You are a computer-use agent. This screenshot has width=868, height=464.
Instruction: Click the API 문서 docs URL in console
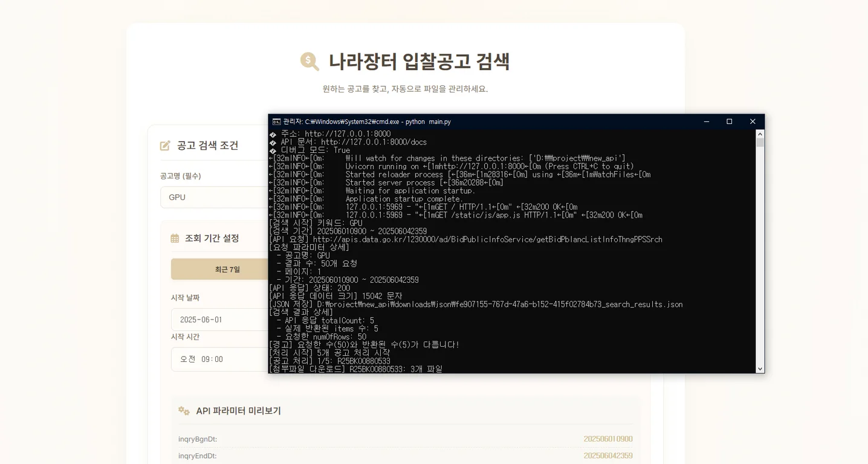point(374,142)
